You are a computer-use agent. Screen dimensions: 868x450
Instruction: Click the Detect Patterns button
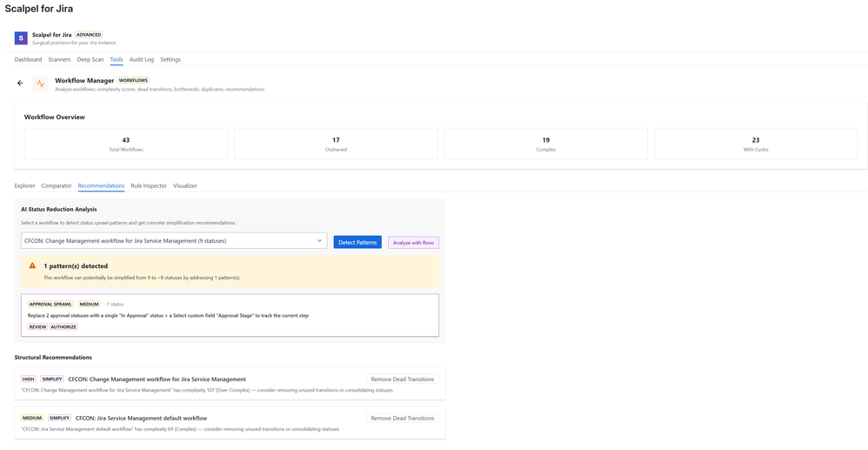coord(357,242)
